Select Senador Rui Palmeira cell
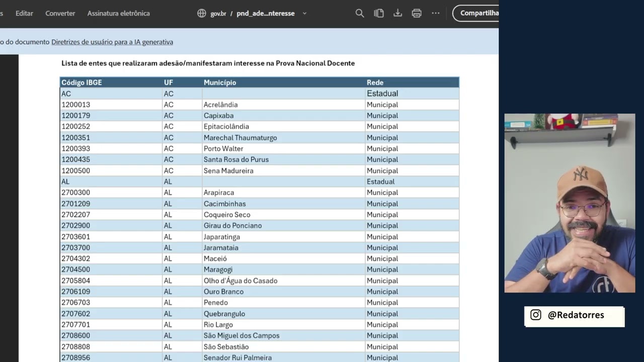 [283, 357]
